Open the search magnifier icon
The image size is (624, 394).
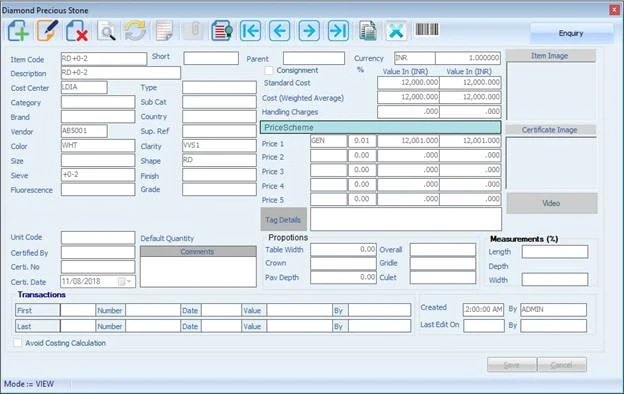point(106,31)
